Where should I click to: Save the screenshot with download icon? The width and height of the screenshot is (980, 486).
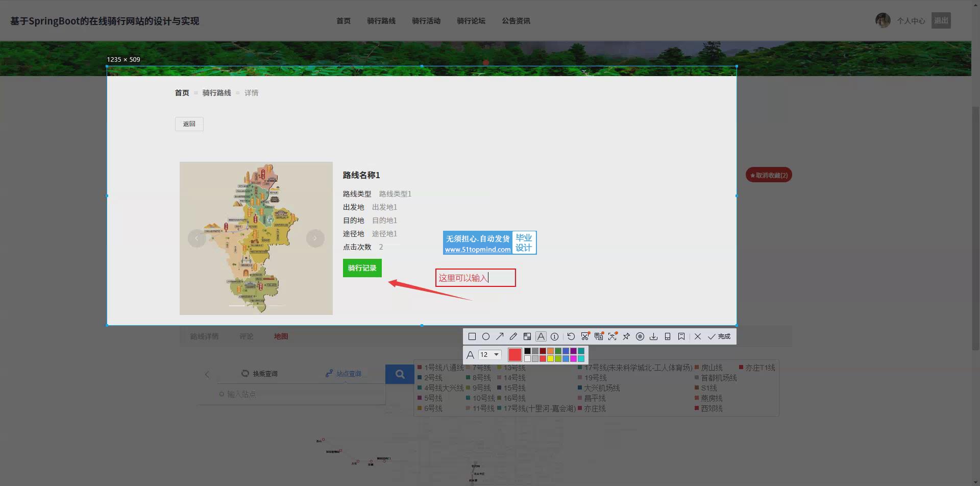tap(653, 336)
